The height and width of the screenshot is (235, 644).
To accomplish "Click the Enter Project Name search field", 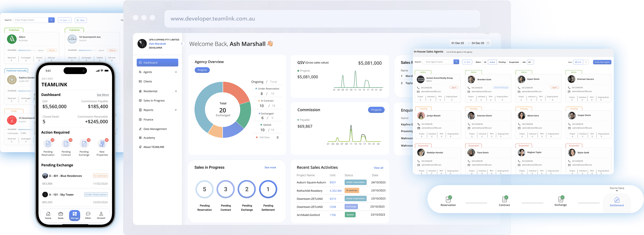I will pyautogui.click(x=31, y=20).
